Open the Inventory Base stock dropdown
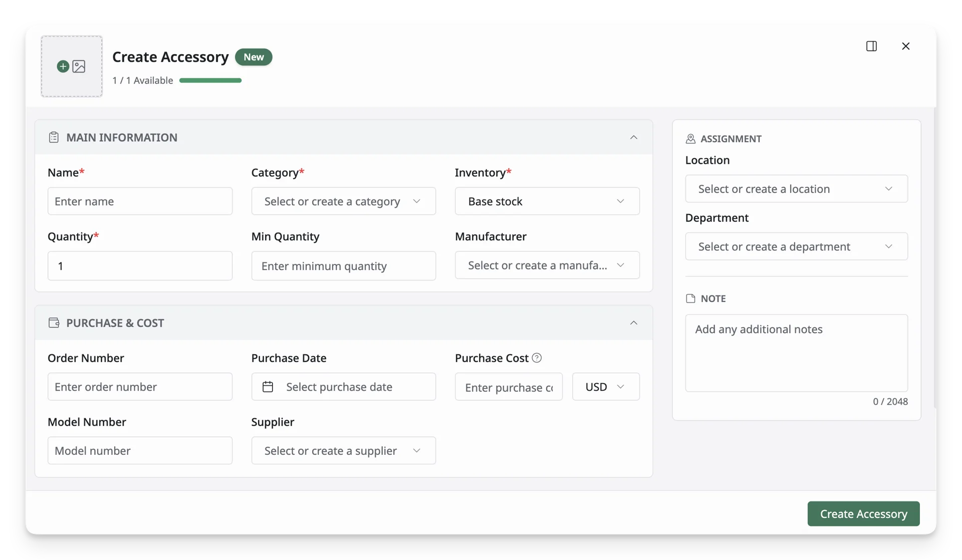The height and width of the screenshot is (560, 962). pos(547,201)
